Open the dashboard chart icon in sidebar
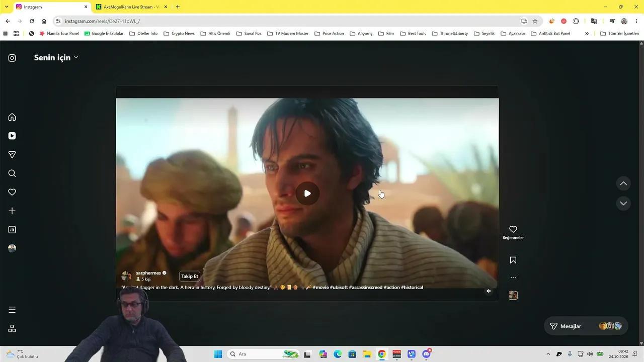Image resolution: width=644 pixels, height=362 pixels. point(12,230)
